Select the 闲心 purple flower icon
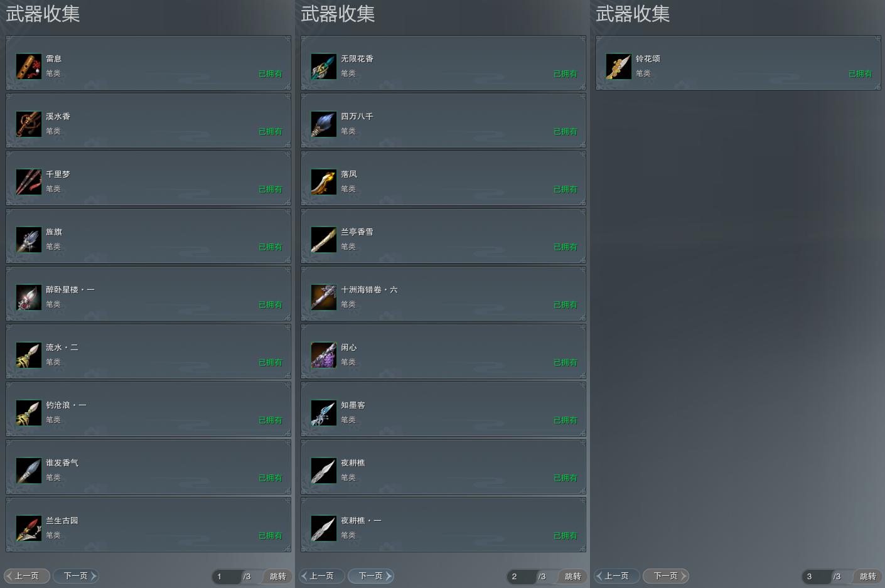Viewport: 885px width, 588px height. pyautogui.click(x=323, y=355)
